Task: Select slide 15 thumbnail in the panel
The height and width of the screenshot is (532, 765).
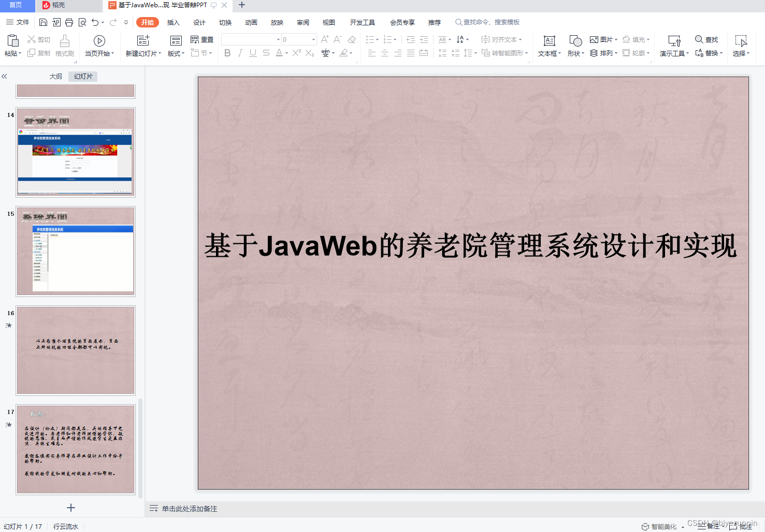Action: [76, 250]
